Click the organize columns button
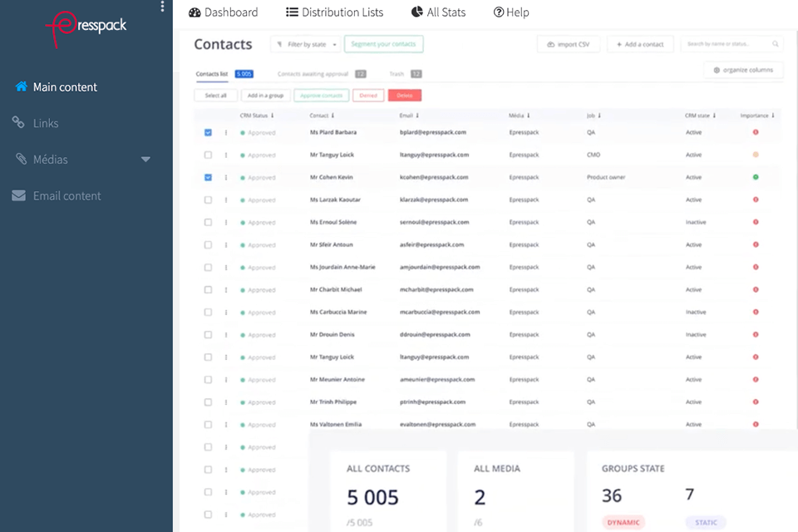 coord(743,71)
